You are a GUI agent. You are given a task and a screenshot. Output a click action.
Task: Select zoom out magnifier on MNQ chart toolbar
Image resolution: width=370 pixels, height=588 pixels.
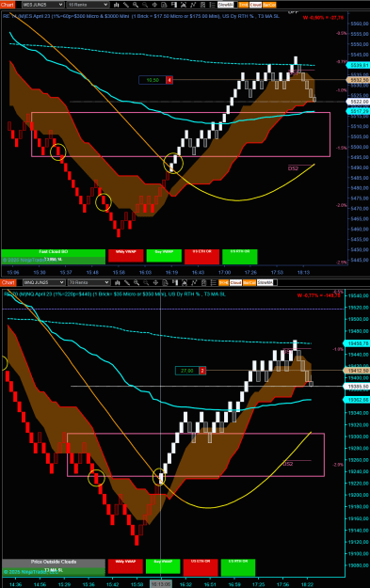pyautogui.click(x=146, y=282)
